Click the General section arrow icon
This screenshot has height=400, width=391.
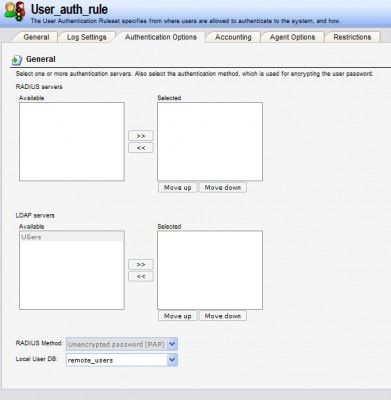(x=17, y=60)
